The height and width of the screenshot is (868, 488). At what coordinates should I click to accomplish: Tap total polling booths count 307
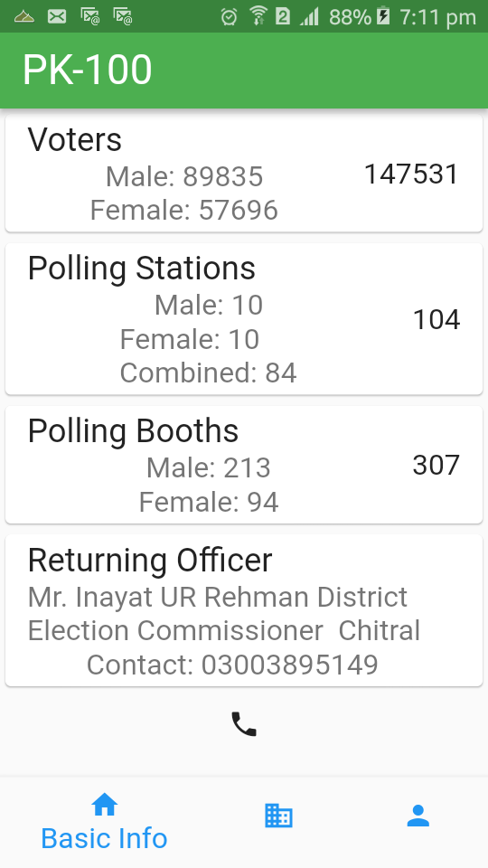(x=436, y=465)
